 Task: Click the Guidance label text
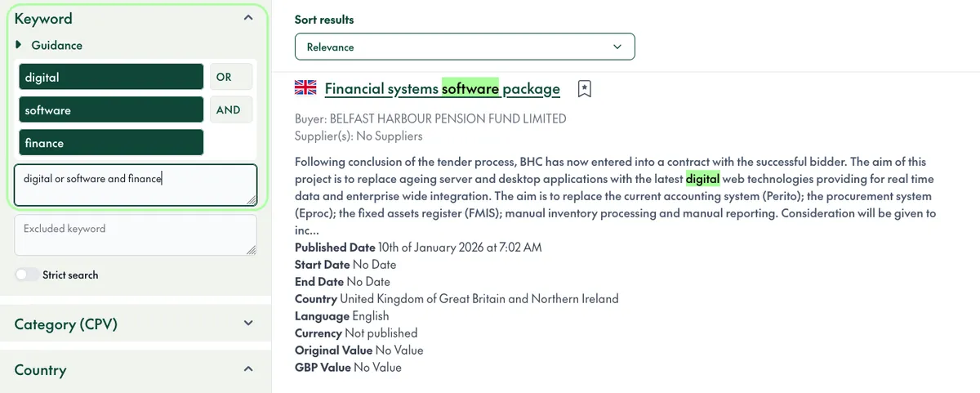click(56, 45)
